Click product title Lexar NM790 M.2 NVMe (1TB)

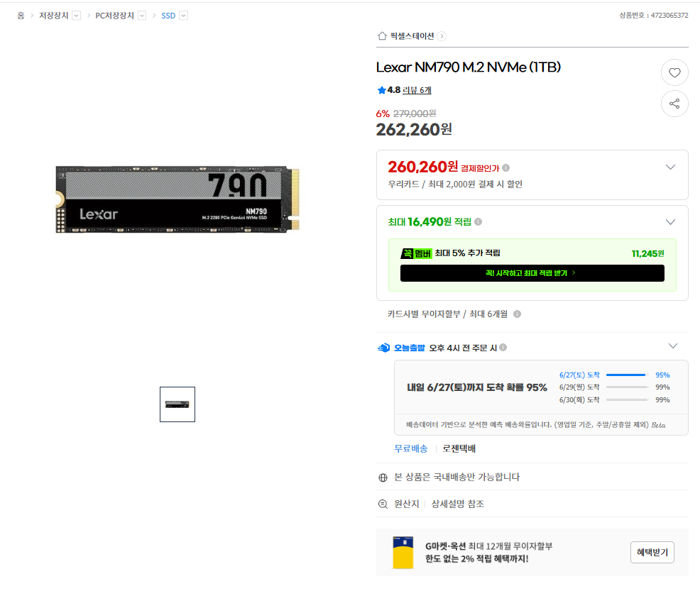point(469,67)
